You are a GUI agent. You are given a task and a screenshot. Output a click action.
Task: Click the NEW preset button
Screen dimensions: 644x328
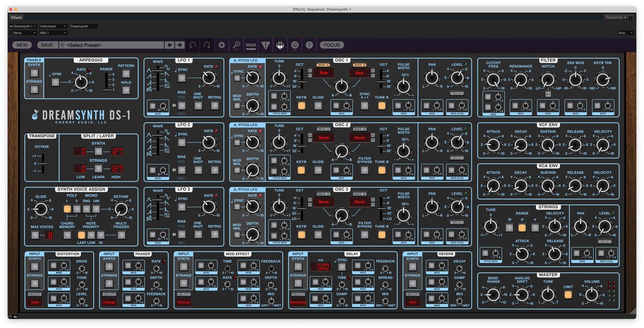pos(21,45)
